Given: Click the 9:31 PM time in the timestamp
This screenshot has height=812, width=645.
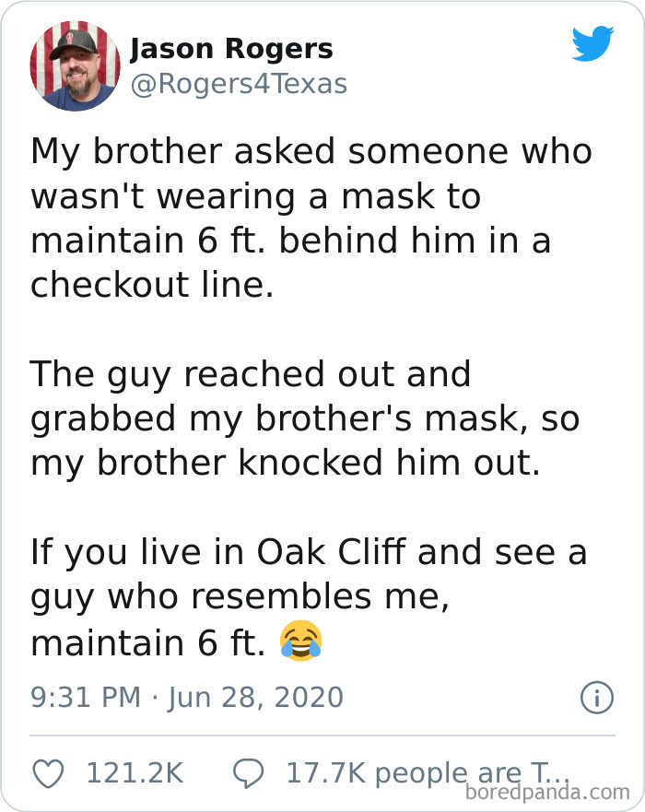Looking at the screenshot, I should pyautogui.click(x=86, y=697).
